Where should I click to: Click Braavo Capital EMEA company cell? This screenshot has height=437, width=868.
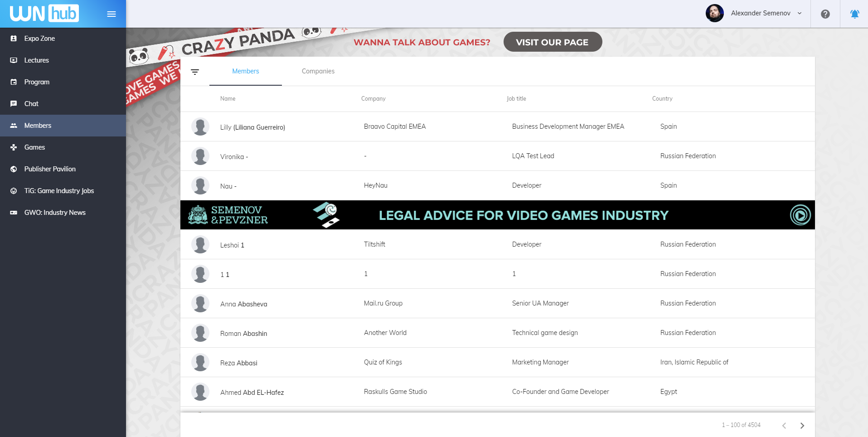pos(395,126)
